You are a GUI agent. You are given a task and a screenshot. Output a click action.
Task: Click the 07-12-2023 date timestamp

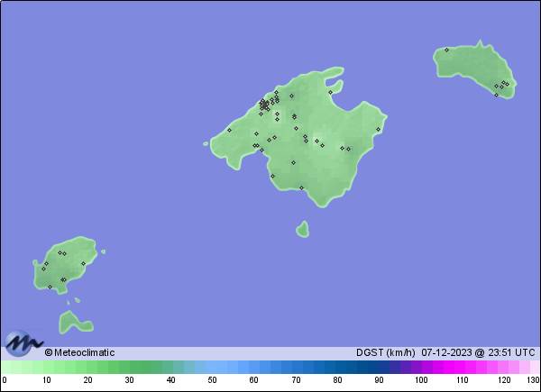click(x=446, y=352)
